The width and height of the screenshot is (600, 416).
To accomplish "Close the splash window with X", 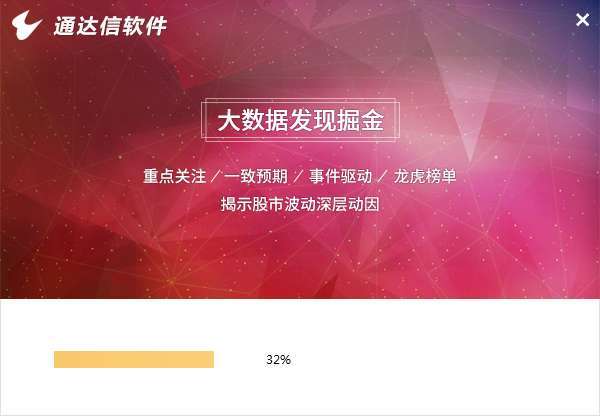I will [x=583, y=20].
